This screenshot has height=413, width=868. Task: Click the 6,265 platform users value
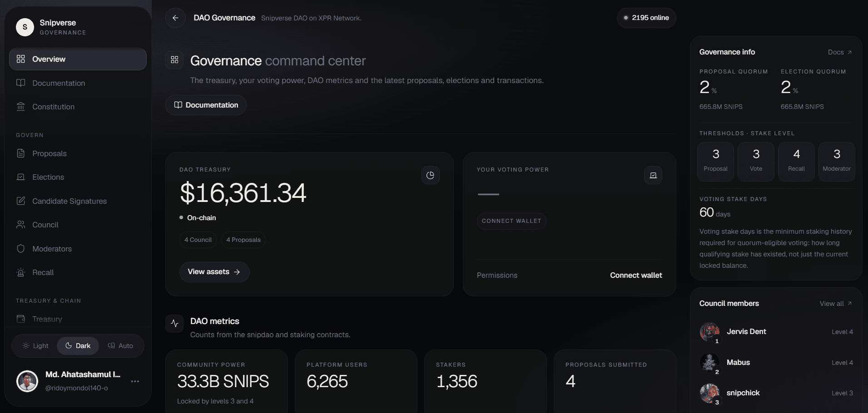pos(327,381)
